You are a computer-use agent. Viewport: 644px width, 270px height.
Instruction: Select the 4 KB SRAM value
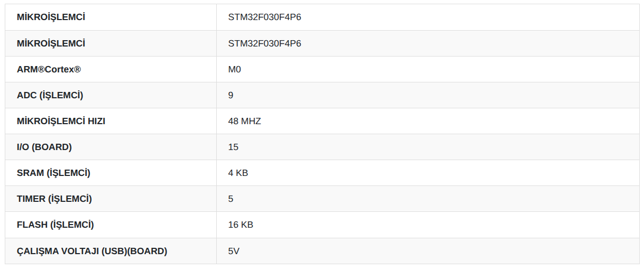coord(238,173)
